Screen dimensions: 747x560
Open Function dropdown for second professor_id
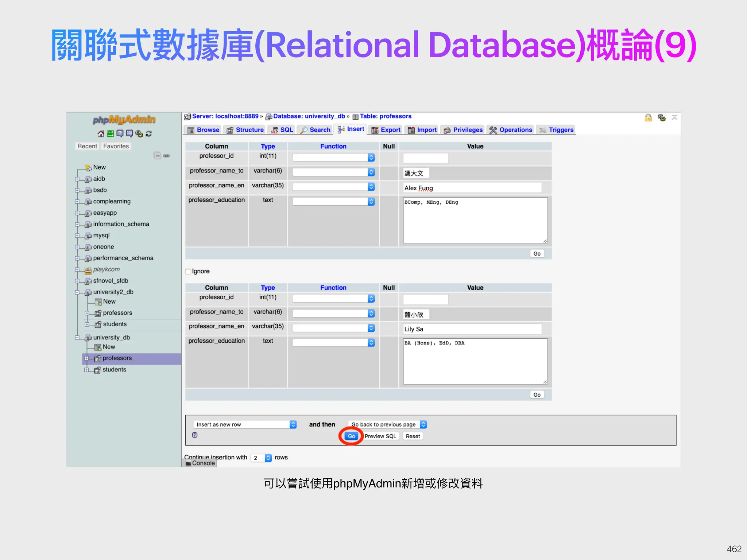(333, 299)
